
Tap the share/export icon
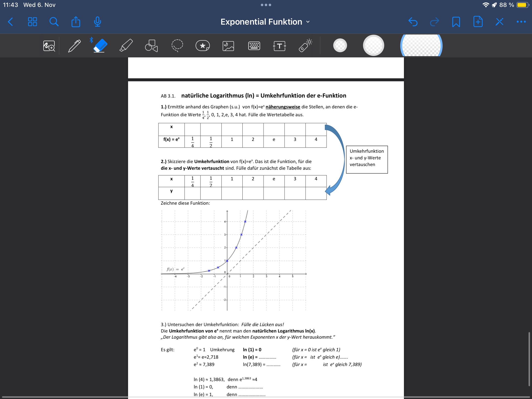click(x=76, y=22)
